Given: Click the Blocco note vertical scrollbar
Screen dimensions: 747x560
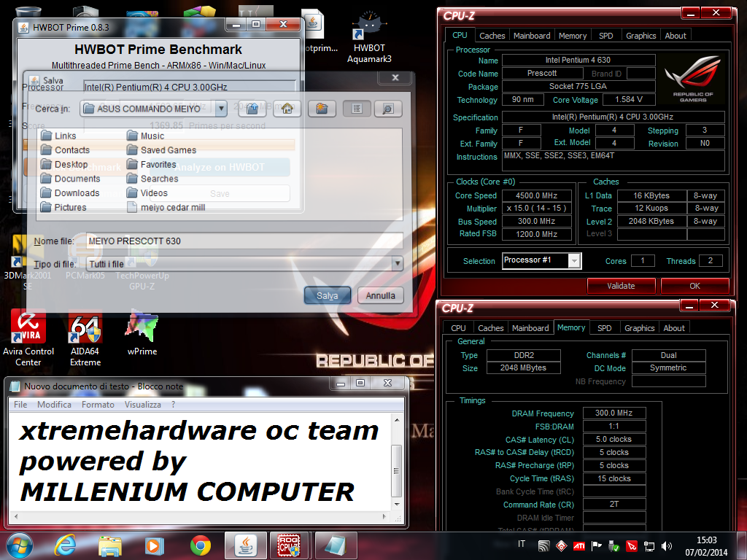Looking at the screenshot, I should (x=396, y=471).
